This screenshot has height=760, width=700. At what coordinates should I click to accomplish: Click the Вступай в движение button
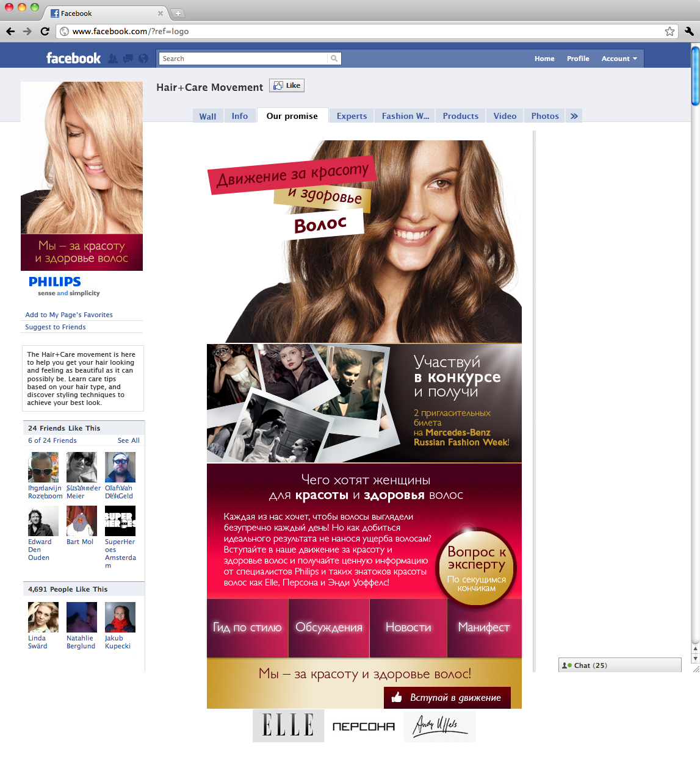(x=447, y=697)
